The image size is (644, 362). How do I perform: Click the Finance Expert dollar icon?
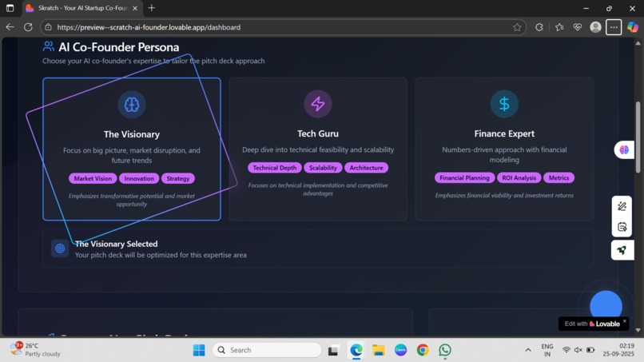point(504,104)
